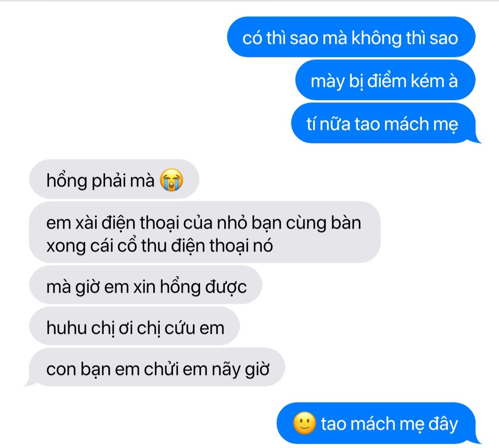Image resolution: width=499 pixels, height=448 pixels.
Task: Select the "hổng phải mà" gray bubble
Action: point(114,179)
